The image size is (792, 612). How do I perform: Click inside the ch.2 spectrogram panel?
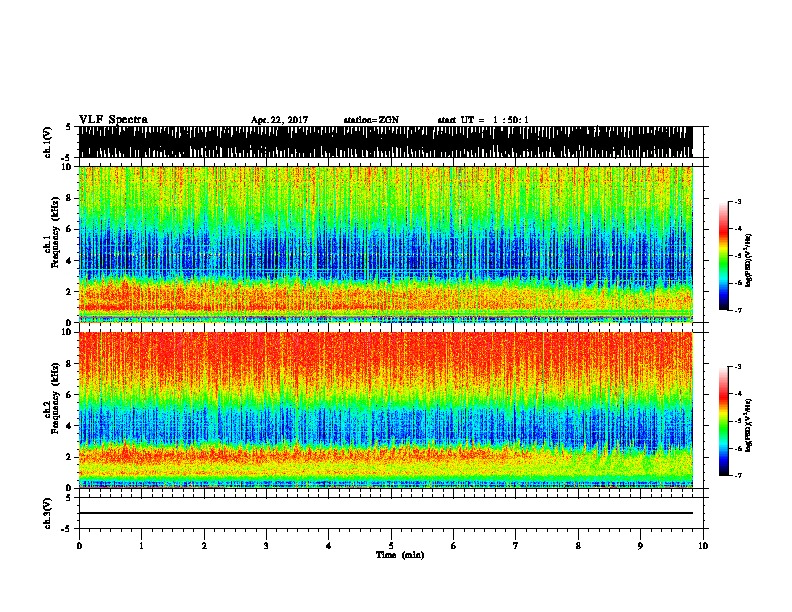pos(386,410)
